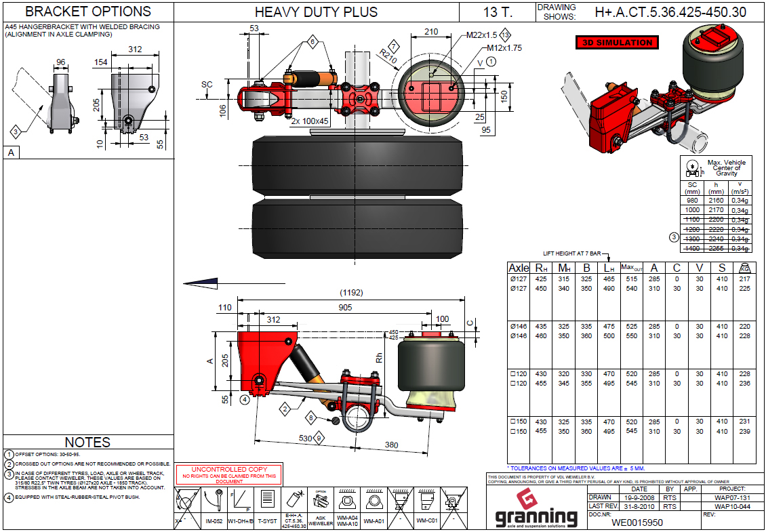Click the square axle seat icon above WM-A04
766x532 pixels.
point(347,500)
